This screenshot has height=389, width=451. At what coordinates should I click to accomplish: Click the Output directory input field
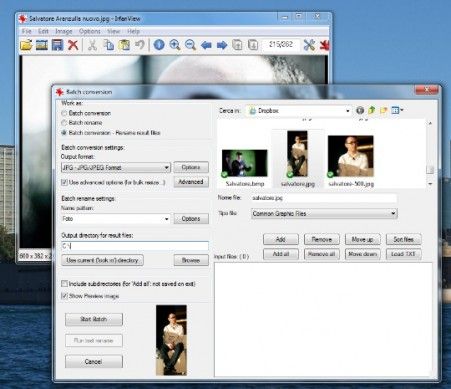(135, 246)
